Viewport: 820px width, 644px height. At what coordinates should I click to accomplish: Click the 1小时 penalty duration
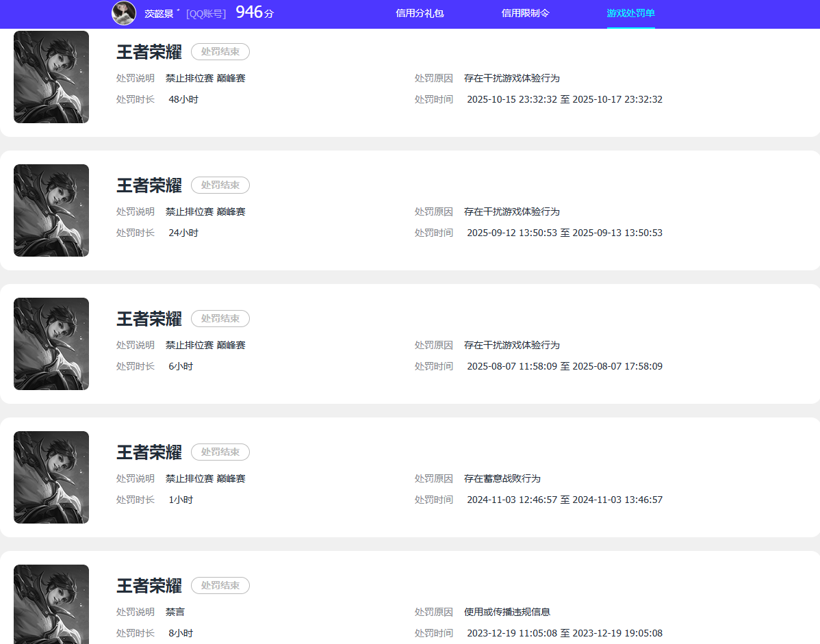tap(181, 500)
